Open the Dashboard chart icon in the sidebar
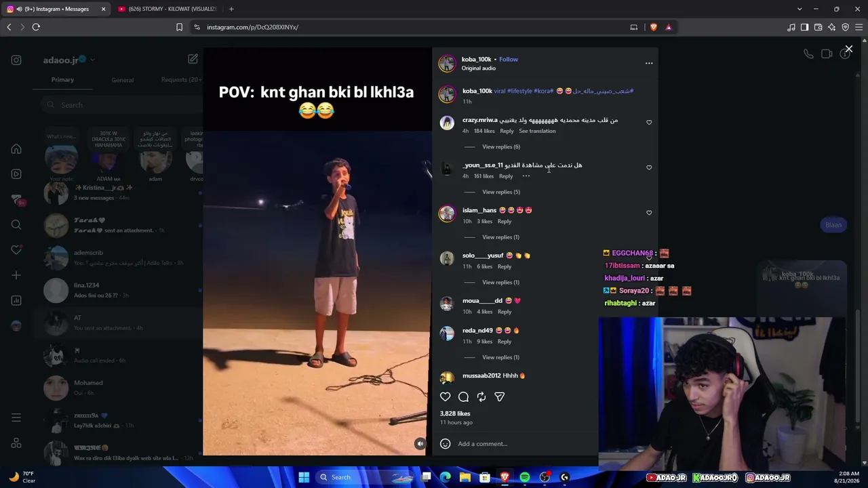Screen dimensions: 868x488 pyautogui.click(x=16, y=300)
